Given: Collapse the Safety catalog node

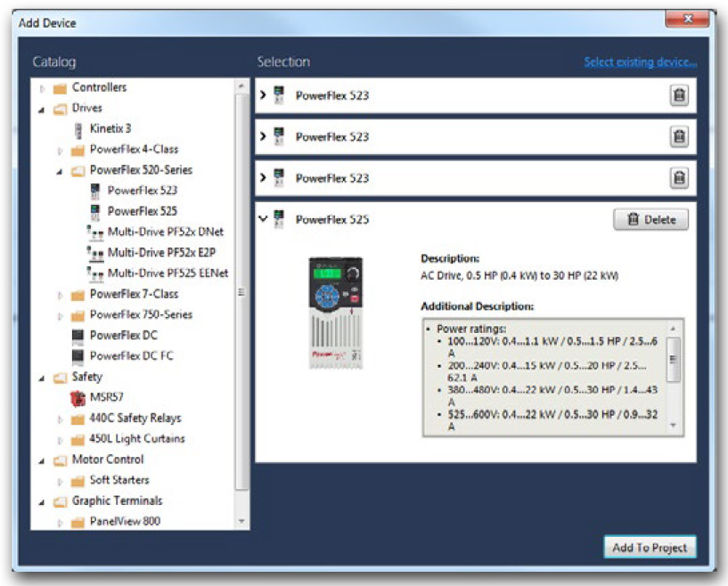Looking at the screenshot, I should [x=42, y=378].
